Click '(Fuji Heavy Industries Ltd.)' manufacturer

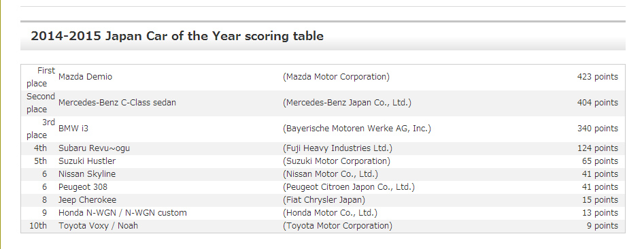point(337,148)
